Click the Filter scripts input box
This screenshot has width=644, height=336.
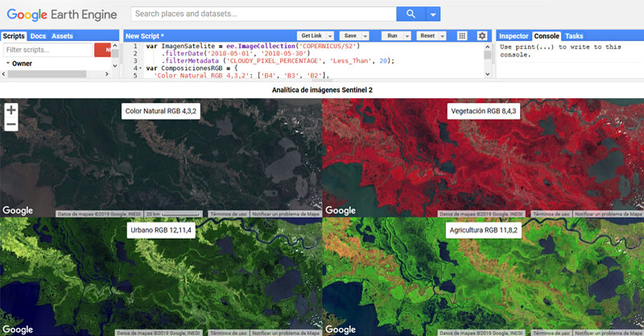[x=47, y=50]
